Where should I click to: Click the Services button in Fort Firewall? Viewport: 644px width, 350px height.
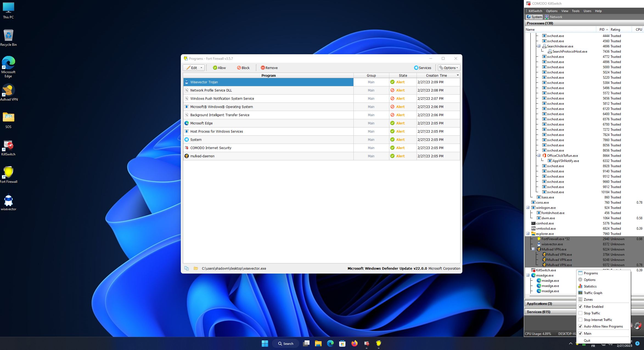423,68
